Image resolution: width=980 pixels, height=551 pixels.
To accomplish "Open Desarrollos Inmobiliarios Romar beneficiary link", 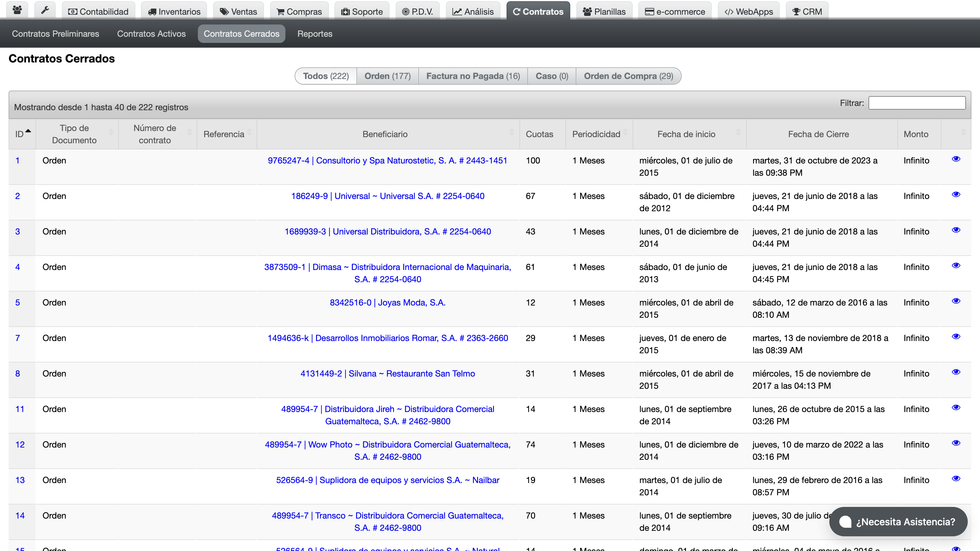I will (x=387, y=338).
